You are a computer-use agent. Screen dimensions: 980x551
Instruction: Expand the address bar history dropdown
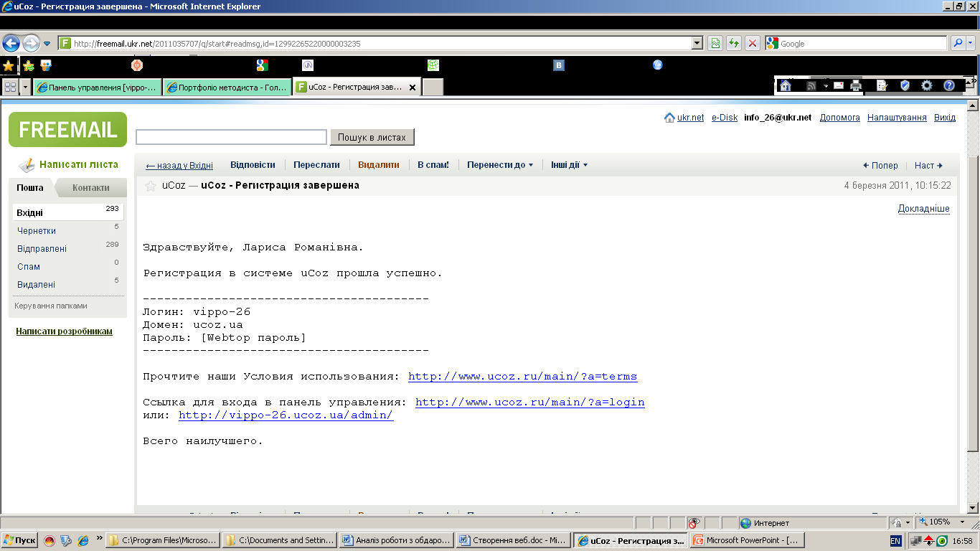697,44
